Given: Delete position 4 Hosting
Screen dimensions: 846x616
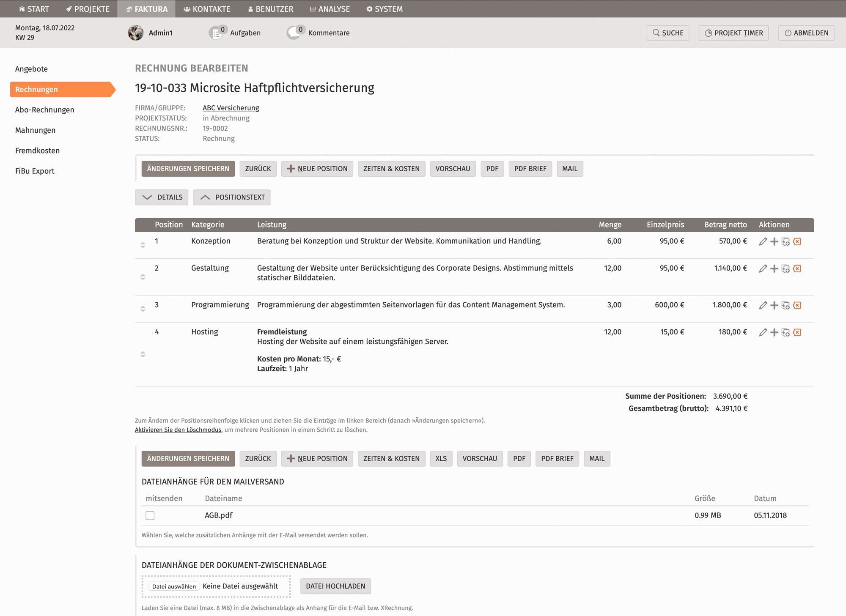Looking at the screenshot, I should pos(797,332).
